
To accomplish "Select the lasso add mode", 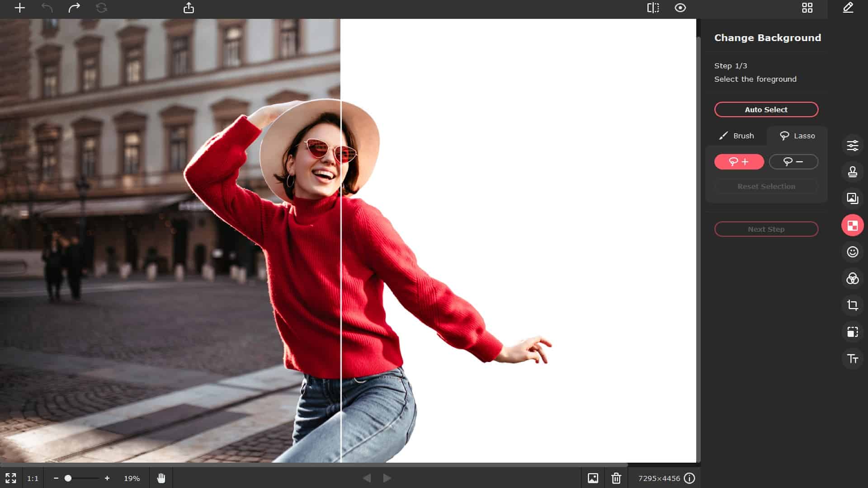I will 739,162.
